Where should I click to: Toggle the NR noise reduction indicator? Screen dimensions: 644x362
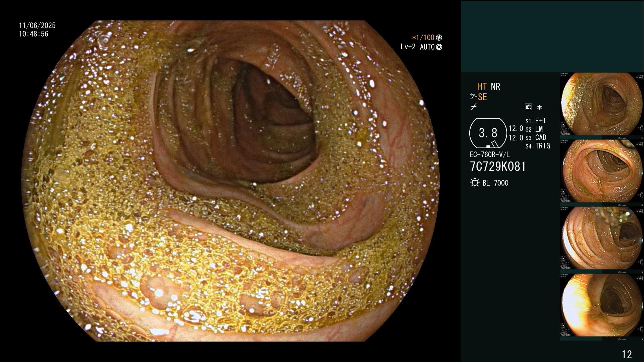tap(495, 87)
